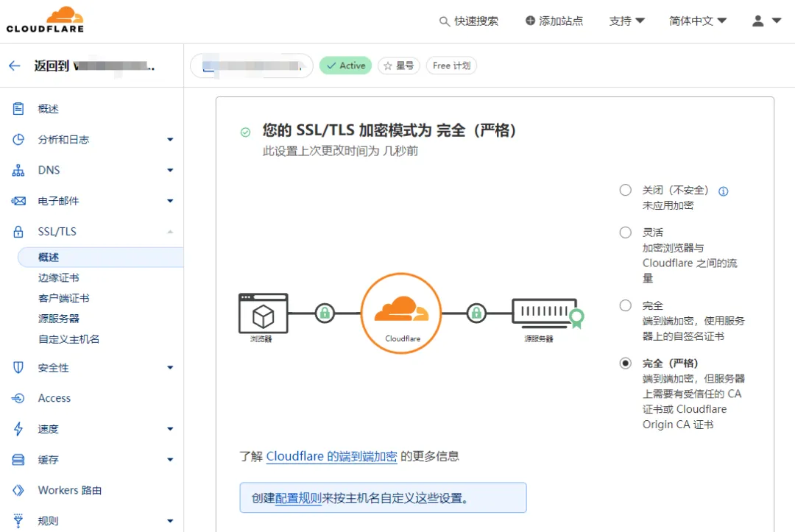Viewport: 795px width, 532px height.
Task: Click the Cloudflare logo
Action: 44,20
